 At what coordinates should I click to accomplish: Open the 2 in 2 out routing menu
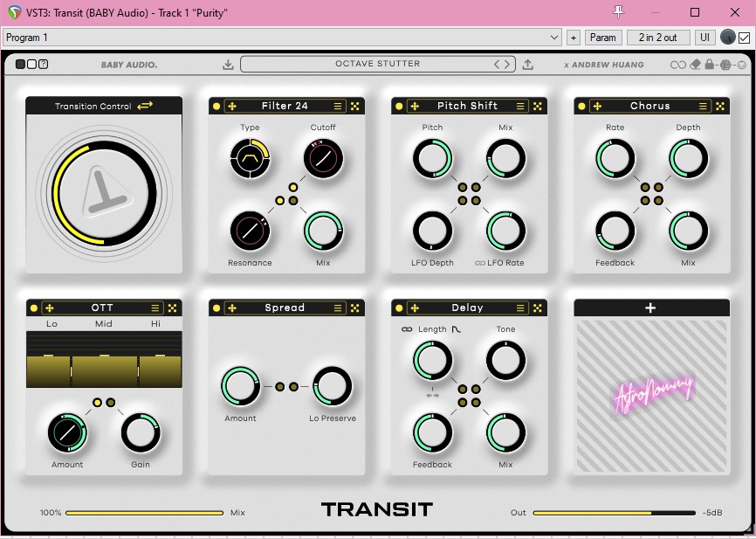pyautogui.click(x=657, y=38)
